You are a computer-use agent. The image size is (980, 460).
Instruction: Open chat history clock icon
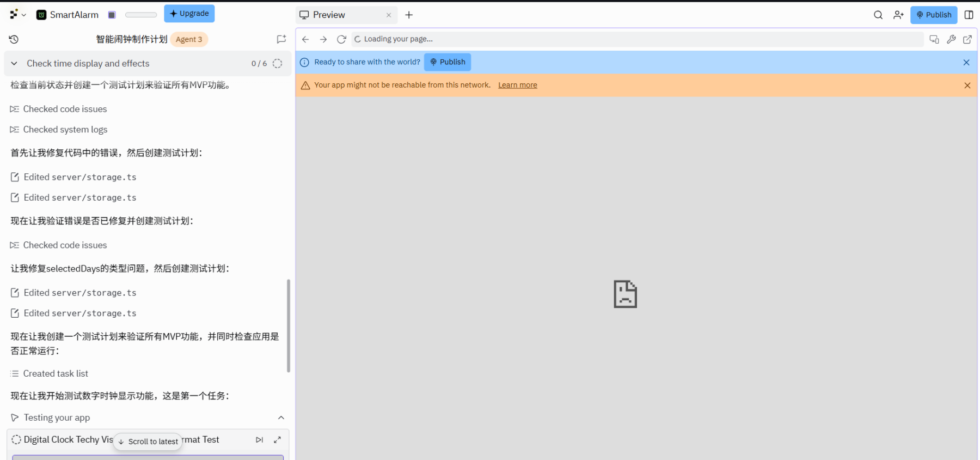pos(14,39)
